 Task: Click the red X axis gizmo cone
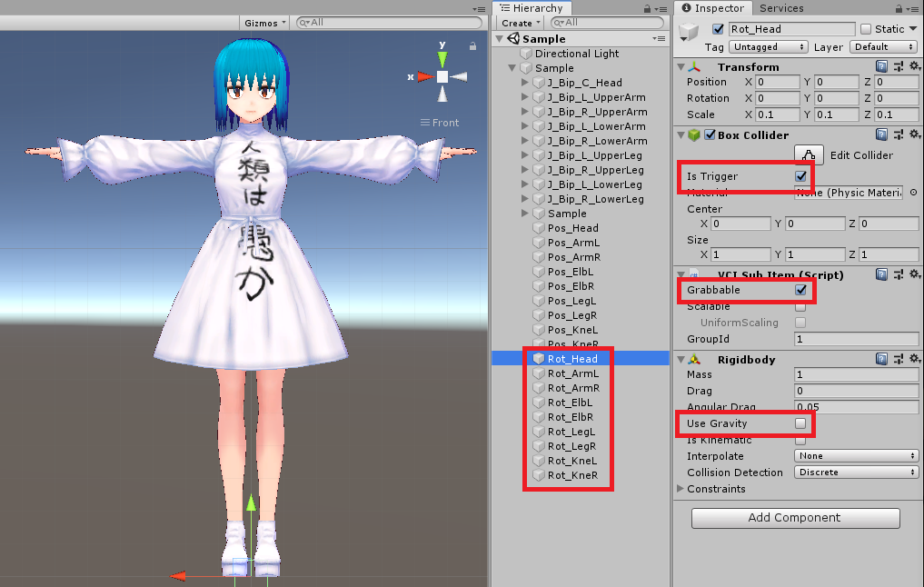tap(425, 76)
